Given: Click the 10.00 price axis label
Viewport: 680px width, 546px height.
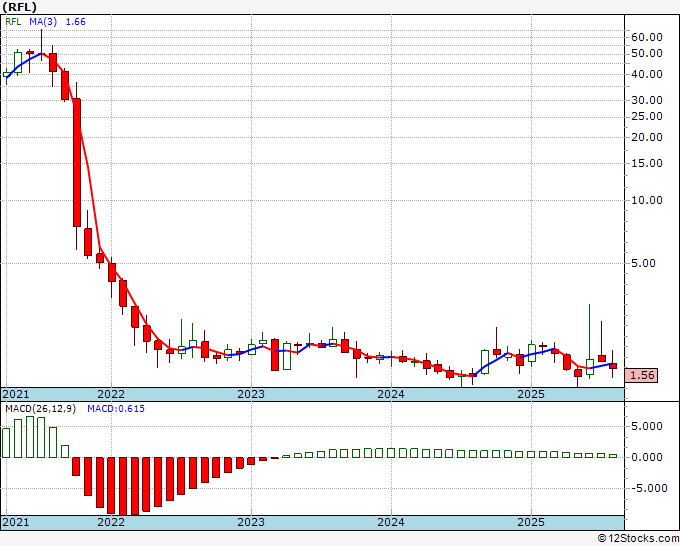Looking at the screenshot, I should tap(647, 200).
